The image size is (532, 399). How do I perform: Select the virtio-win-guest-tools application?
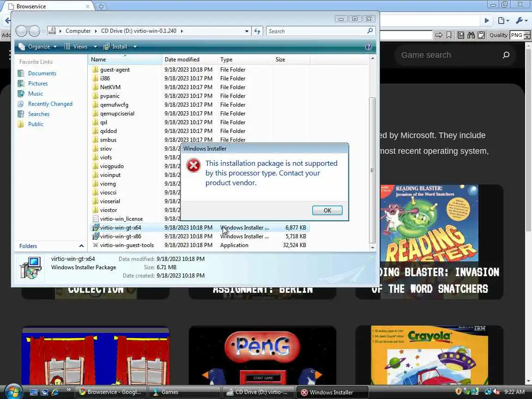127,245
